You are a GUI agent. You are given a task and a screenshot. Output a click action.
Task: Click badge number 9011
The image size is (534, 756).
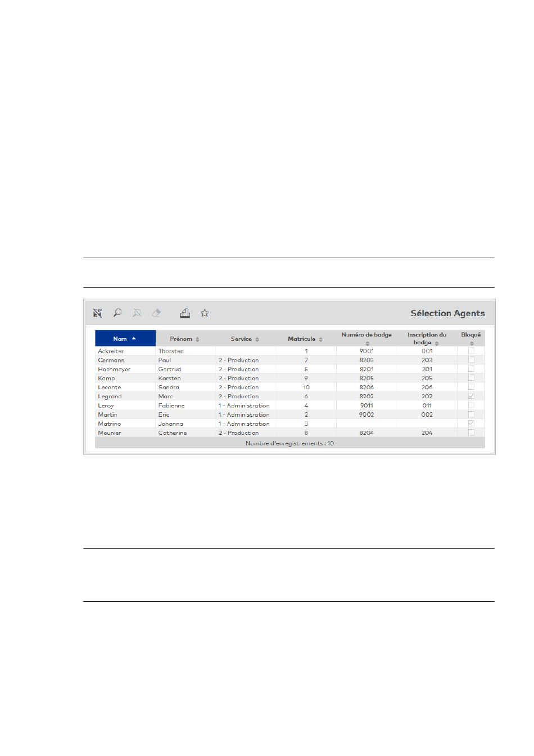point(366,406)
